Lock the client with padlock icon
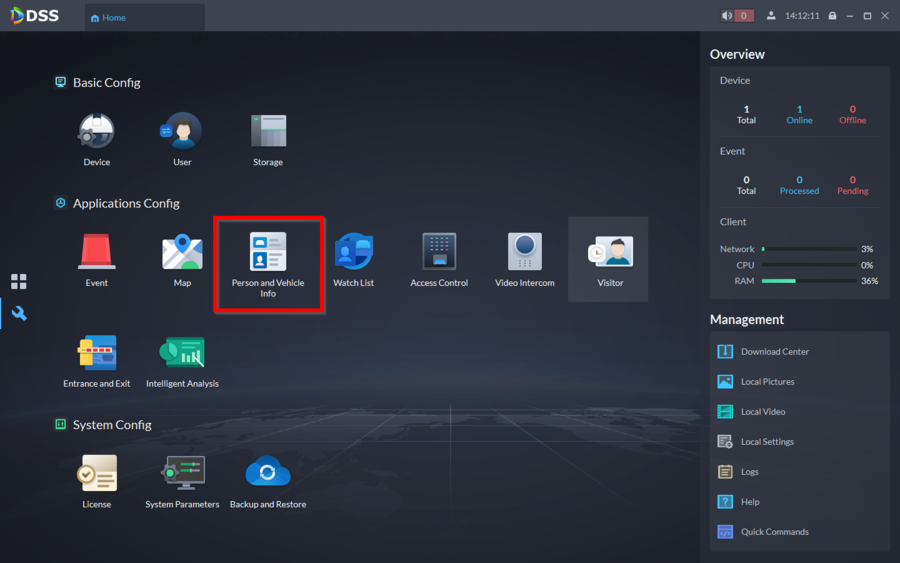The width and height of the screenshot is (900, 563). pyautogui.click(x=832, y=16)
